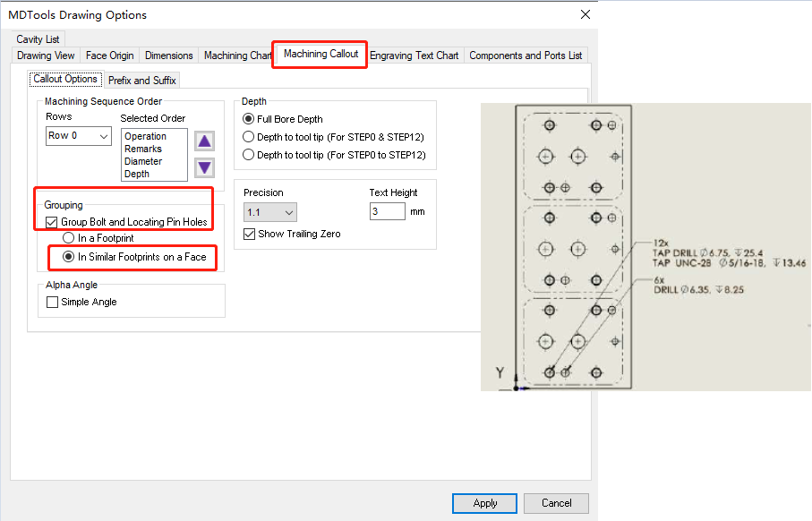This screenshot has width=812, height=521.
Task: Click the 6x DRILL callout text
Action: (x=698, y=285)
